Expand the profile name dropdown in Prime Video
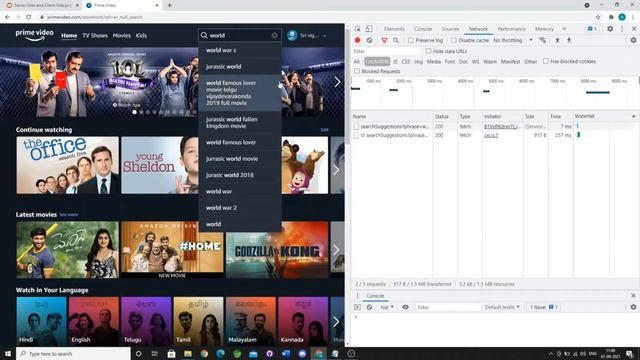This screenshot has height=360, width=640. point(324,36)
